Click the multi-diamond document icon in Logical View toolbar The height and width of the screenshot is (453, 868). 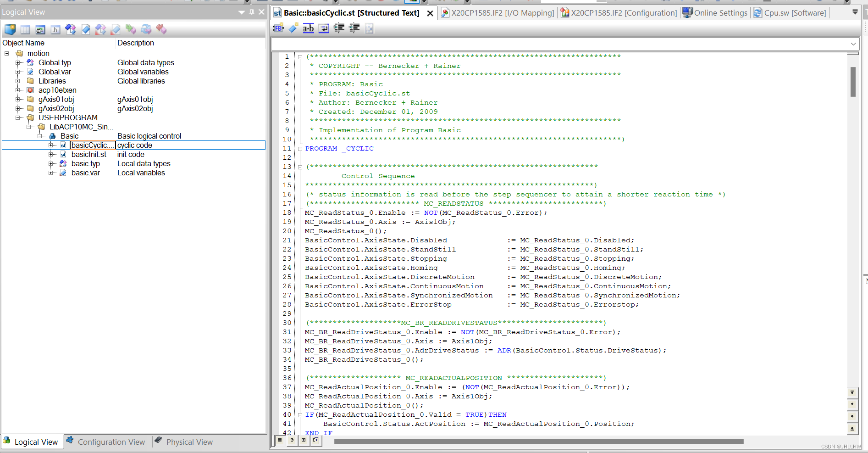pyautogui.click(x=71, y=29)
